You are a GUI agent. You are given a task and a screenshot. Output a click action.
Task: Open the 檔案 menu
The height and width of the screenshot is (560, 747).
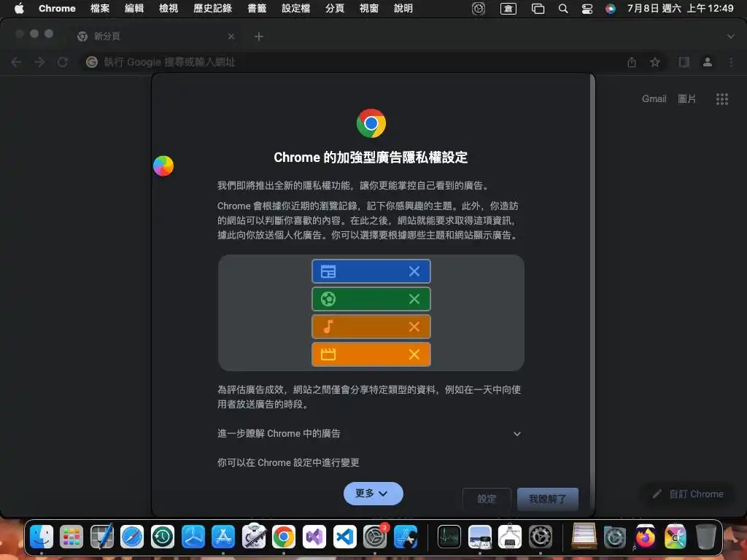coord(100,9)
